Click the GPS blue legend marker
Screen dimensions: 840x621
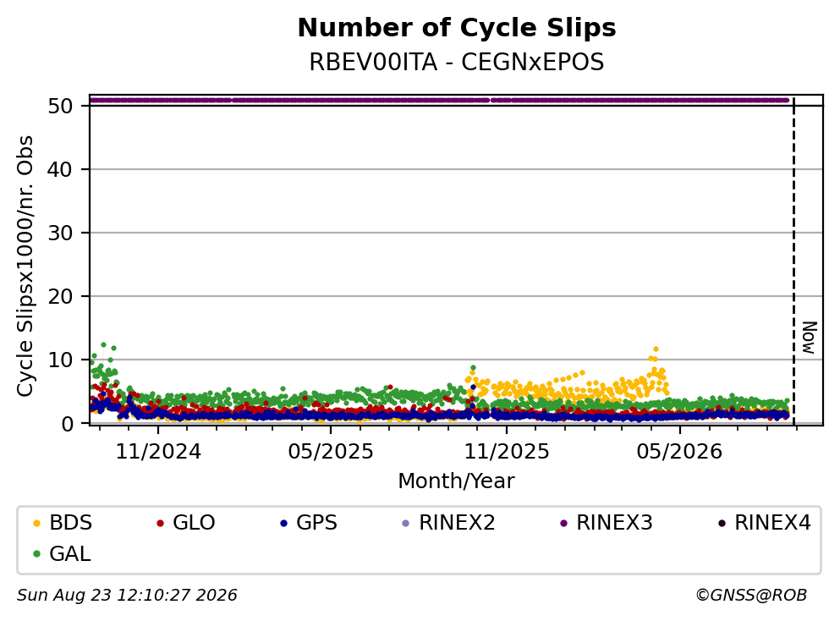click(x=283, y=523)
